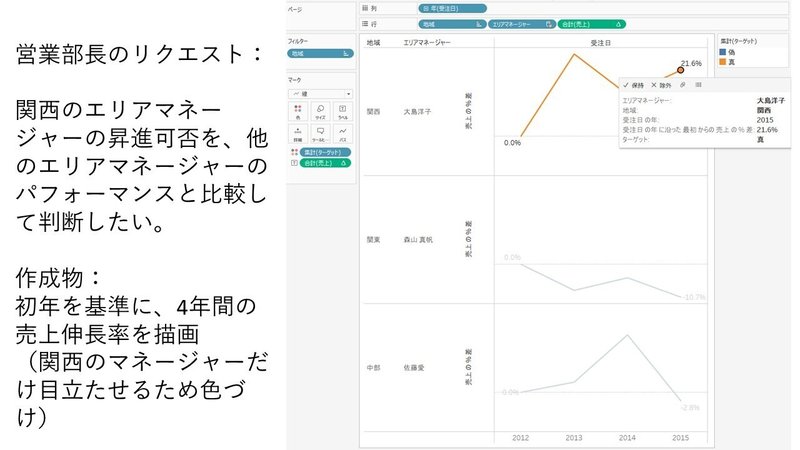
Task: Click the 地域 pill on the Rows shelf
Action: (452, 24)
